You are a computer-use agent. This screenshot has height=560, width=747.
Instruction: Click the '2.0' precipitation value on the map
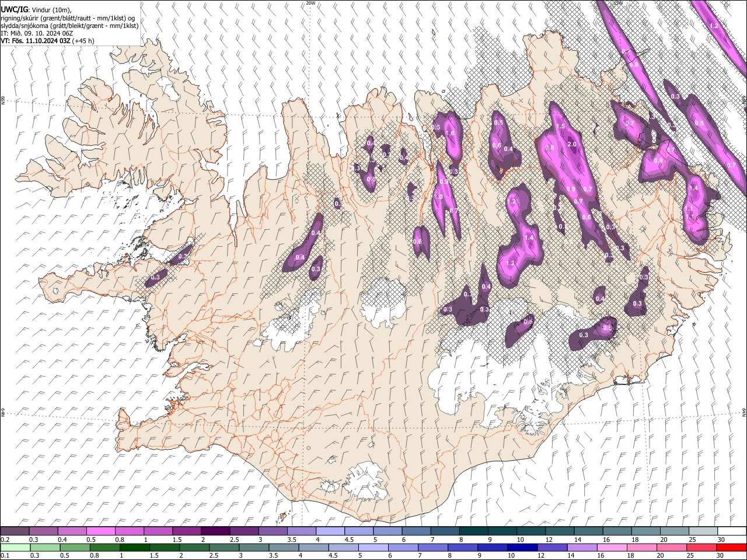pos(572,144)
